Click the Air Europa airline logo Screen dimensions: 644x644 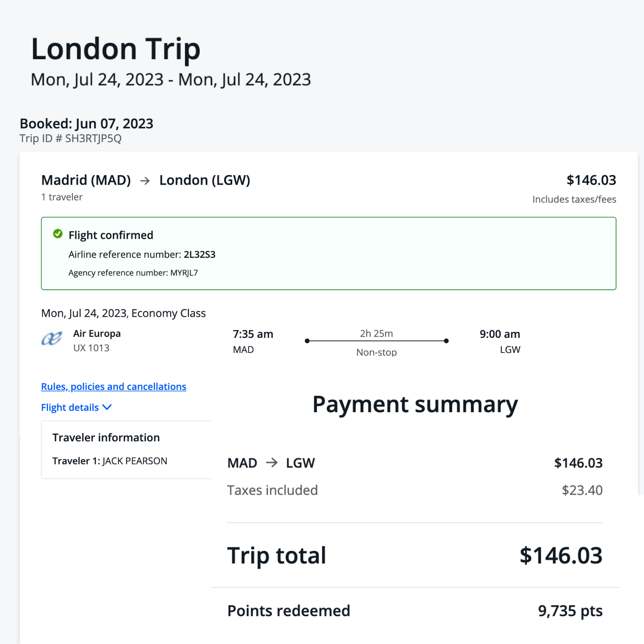click(52, 339)
